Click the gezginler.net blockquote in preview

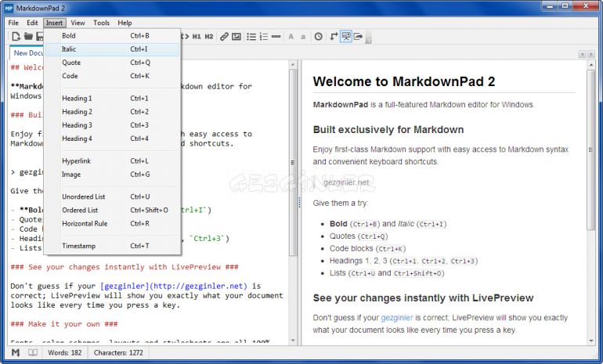(346, 182)
